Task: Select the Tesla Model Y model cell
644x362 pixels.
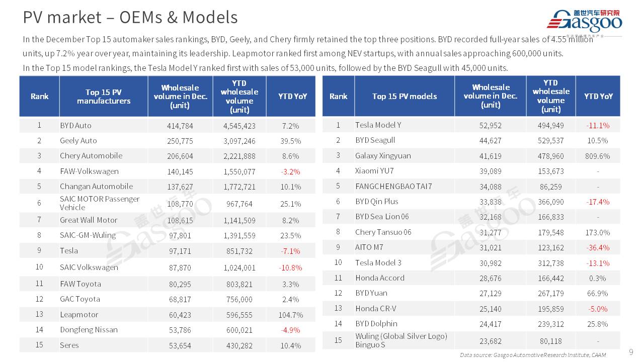Action: pyautogui.click(x=378, y=125)
